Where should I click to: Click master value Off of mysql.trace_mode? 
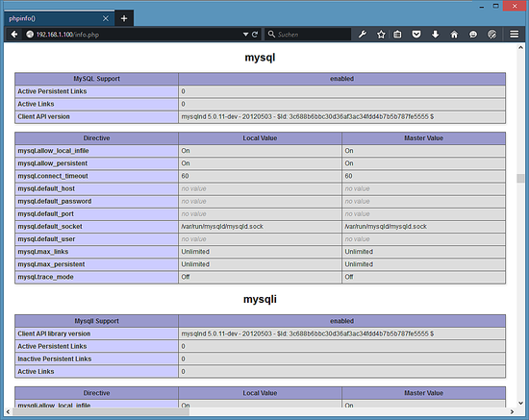point(349,277)
